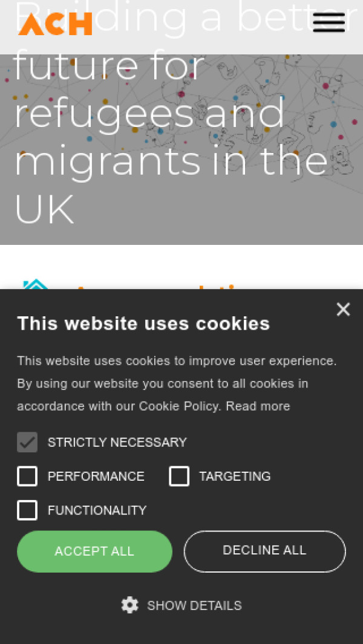Enable the Performance cookies checkbox
This screenshot has width=363, height=644.
pos(27,476)
